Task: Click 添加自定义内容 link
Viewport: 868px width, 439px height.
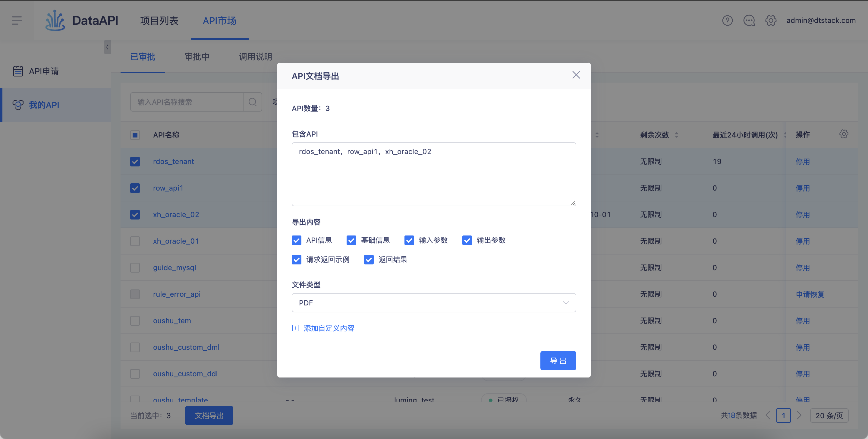Action: 329,328
